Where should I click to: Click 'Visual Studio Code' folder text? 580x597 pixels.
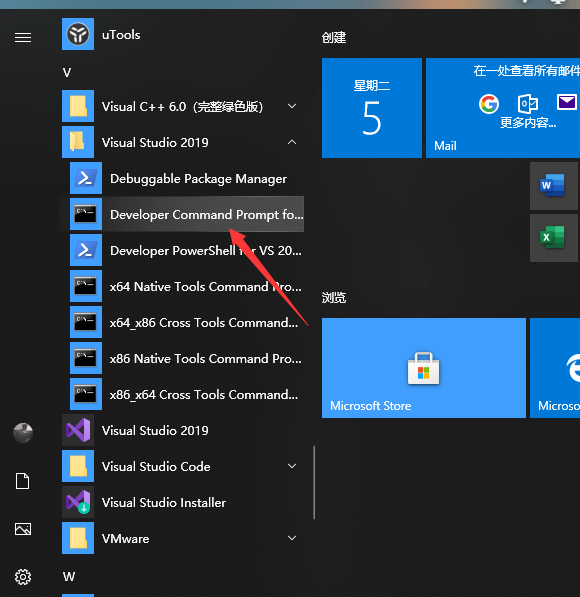tap(156, 466)
